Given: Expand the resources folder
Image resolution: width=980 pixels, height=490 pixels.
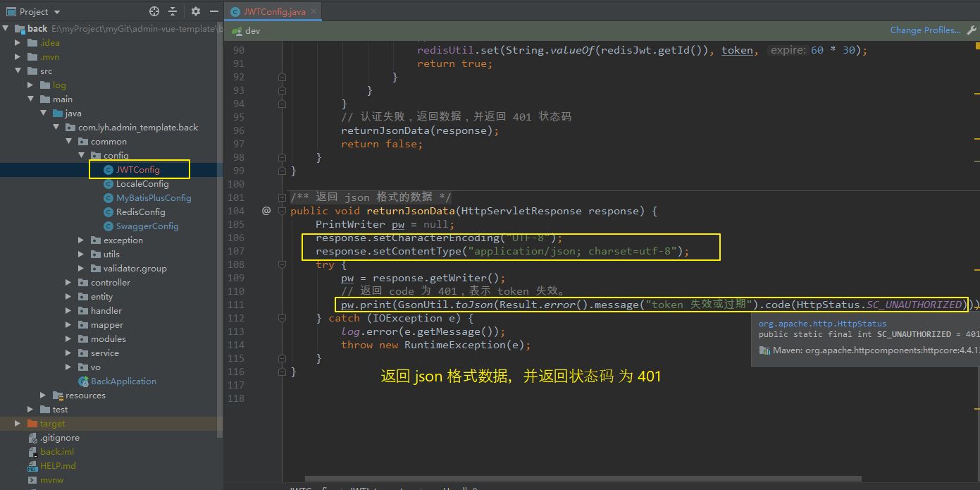Looking at the screenshot, I should pyautogui.click(x=44, y=396).
